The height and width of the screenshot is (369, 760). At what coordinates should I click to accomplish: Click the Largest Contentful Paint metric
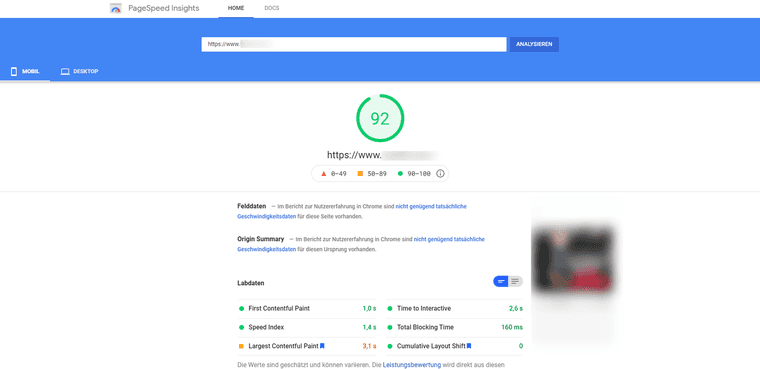(307, 346)
